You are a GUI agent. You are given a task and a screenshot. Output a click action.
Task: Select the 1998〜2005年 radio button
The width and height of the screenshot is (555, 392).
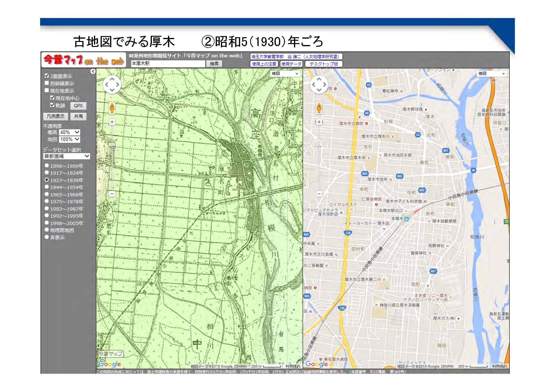point(47,223)
